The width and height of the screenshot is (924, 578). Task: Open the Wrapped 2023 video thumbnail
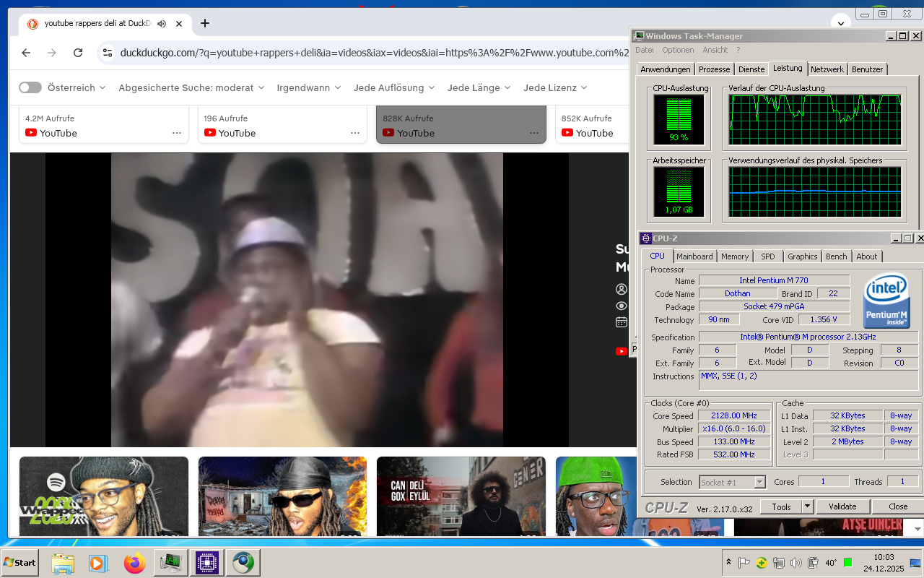(x=104, y=496)
